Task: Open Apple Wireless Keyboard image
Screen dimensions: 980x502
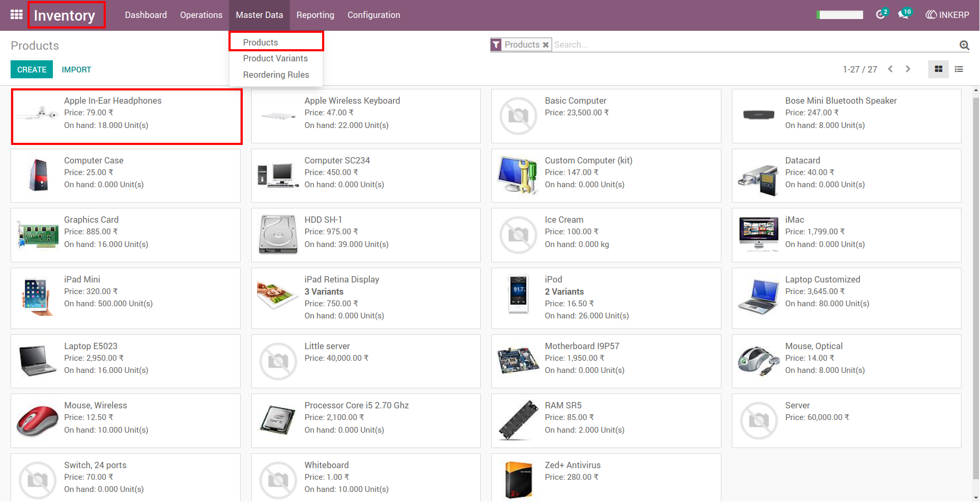Action: click(278, 115)
